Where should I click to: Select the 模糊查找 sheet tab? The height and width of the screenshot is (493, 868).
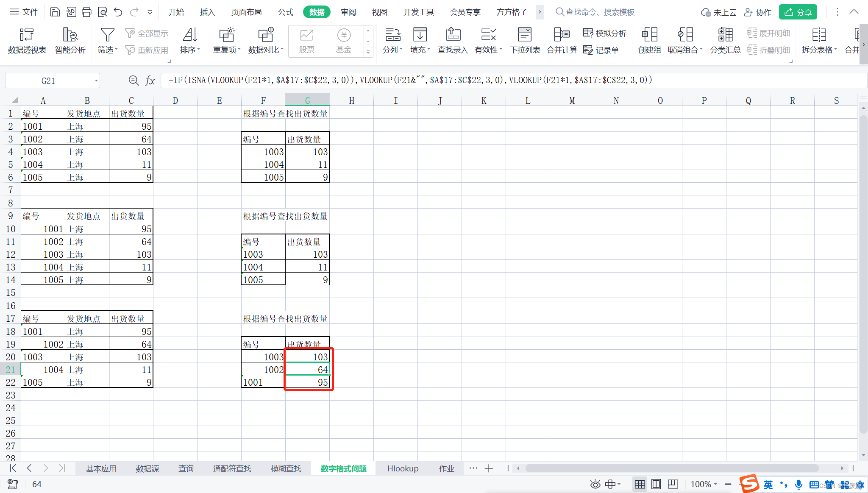coord(286,468)
